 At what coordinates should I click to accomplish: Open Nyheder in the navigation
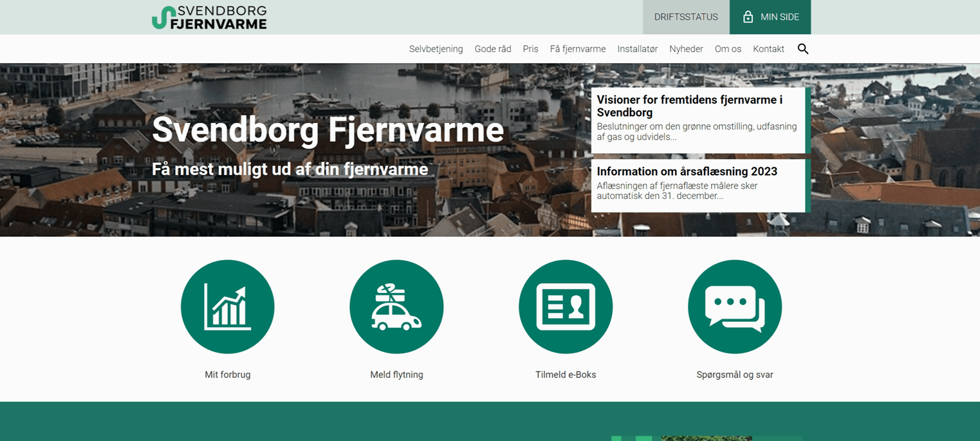[x=686, y=49]
